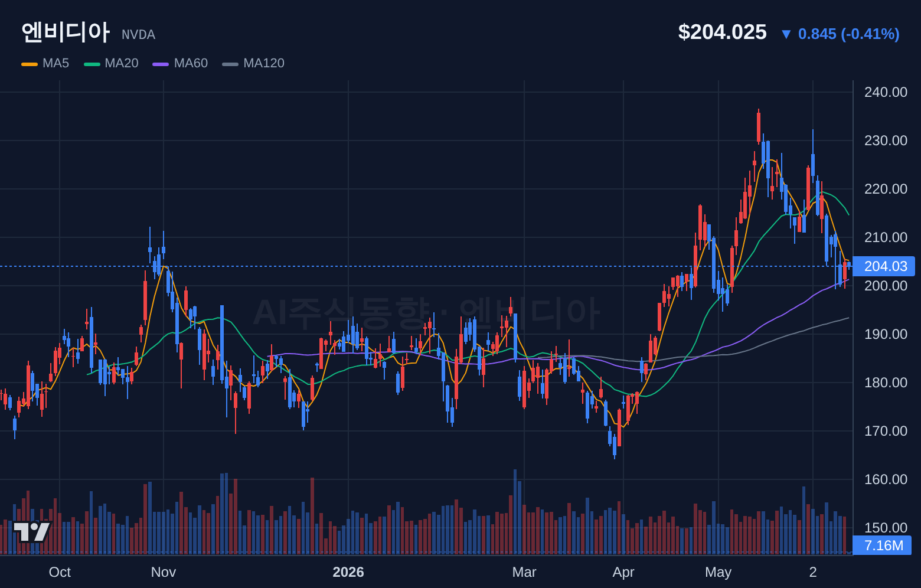
Task: Click the May time axis label
Action: coord(718,572)
